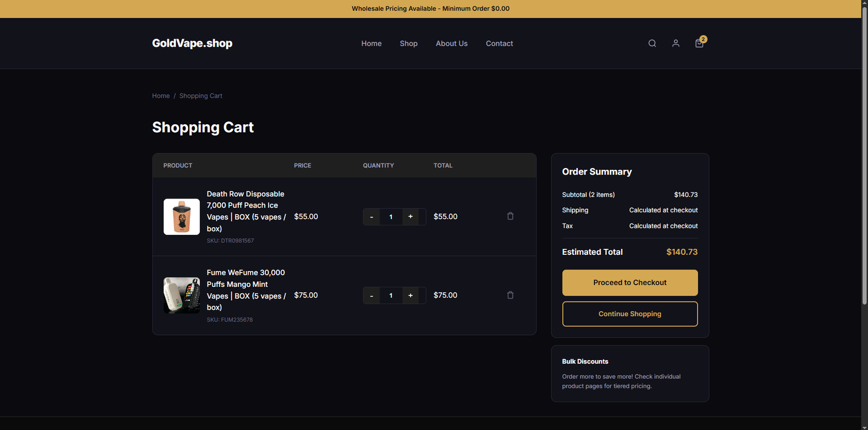Click the Home breadcrumb link
Viewport: 868px width, 430px height.
[x=161, y=96]
